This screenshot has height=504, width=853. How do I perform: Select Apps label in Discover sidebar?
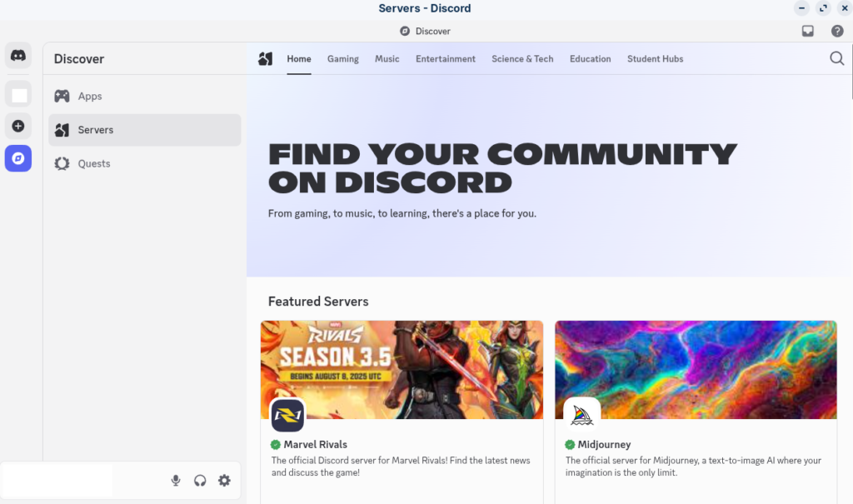pos(90,97)
